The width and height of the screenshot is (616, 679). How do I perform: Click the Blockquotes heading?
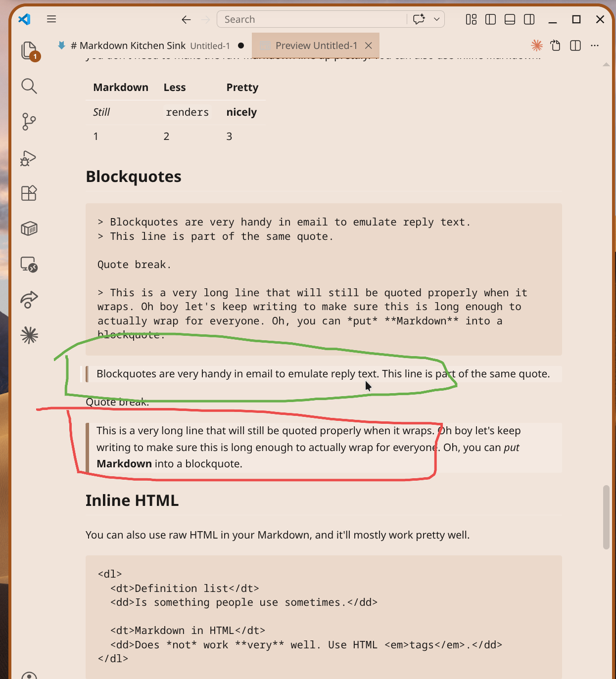(x=134, y=177)
